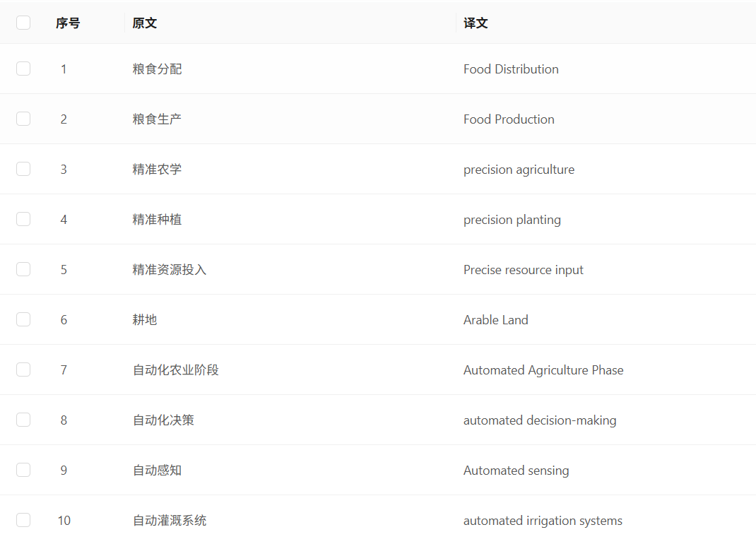This screenshot has height=544, width=756.
Task: Select the source term 自动灌溉系统
Action: click(x=170, y=521)
